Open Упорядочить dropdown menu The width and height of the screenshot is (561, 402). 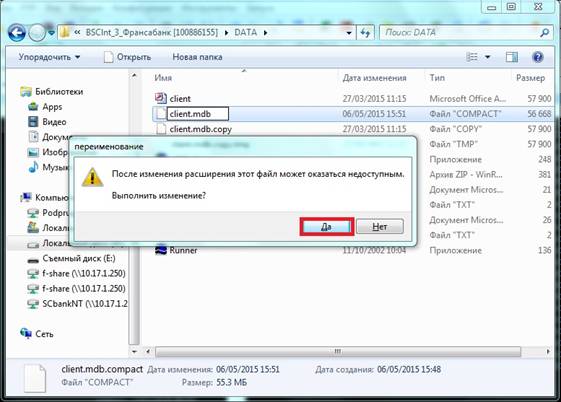(49, 57)
